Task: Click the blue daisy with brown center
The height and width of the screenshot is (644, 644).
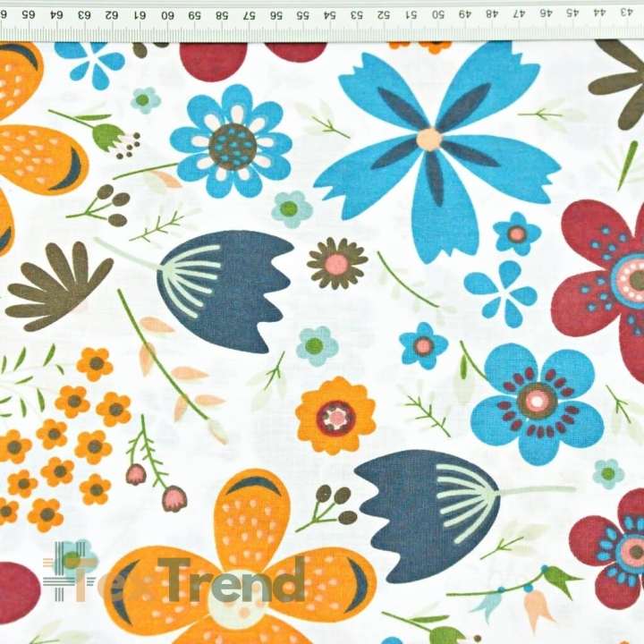Action: [232, 141]
